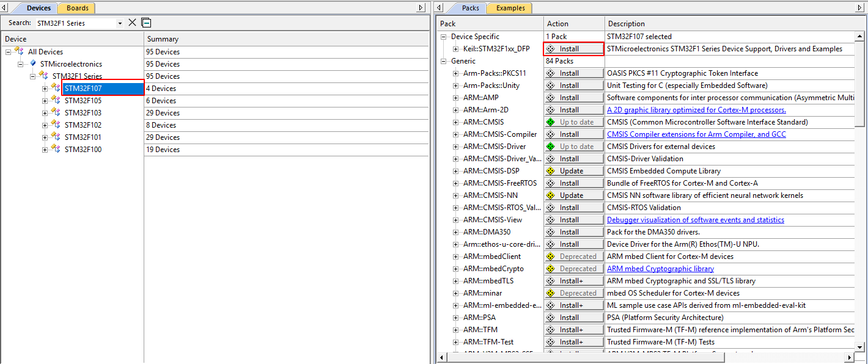This screenshot has width=868, height=364.
Task: Click the collapse-all tree icon beside search
Action: (146, 23)
